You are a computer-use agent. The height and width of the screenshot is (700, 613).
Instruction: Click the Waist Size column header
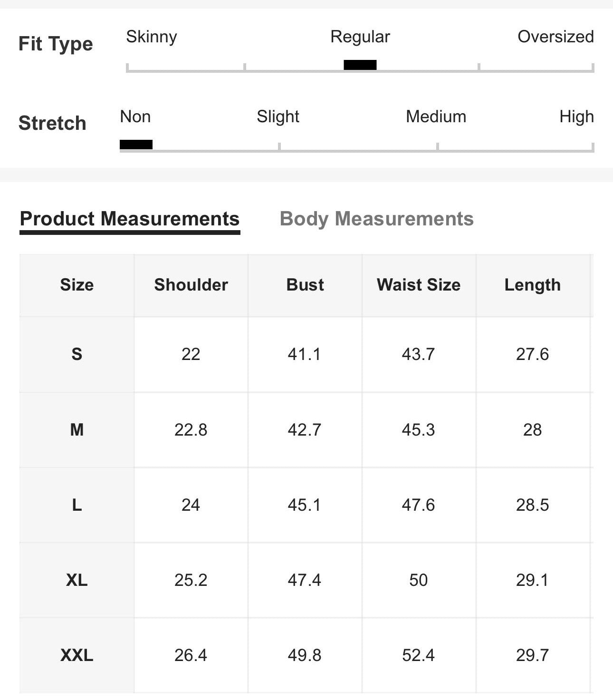(x=419, y=285)
